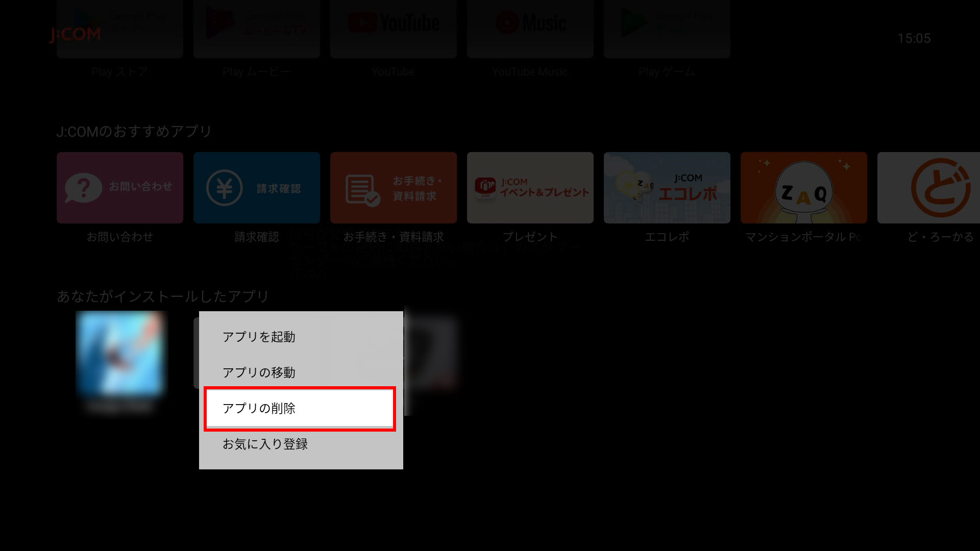The width and height of the screenshot is (980, 551).
Task: Open the ZAQ マンションポータル tile
Action: (804, 188)
